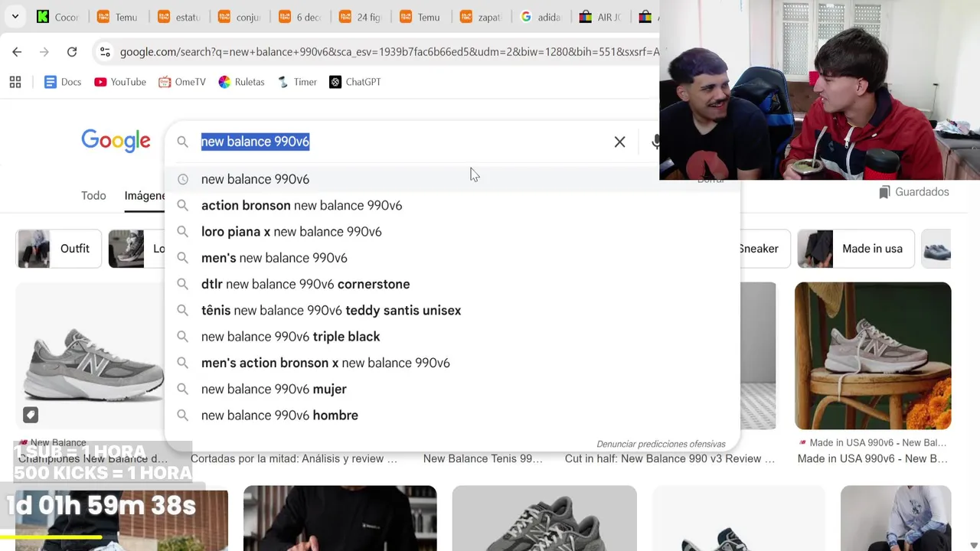Choose suggestion loro piana x new balance
The image size is (980, 551).
click(x=452, y=231)
